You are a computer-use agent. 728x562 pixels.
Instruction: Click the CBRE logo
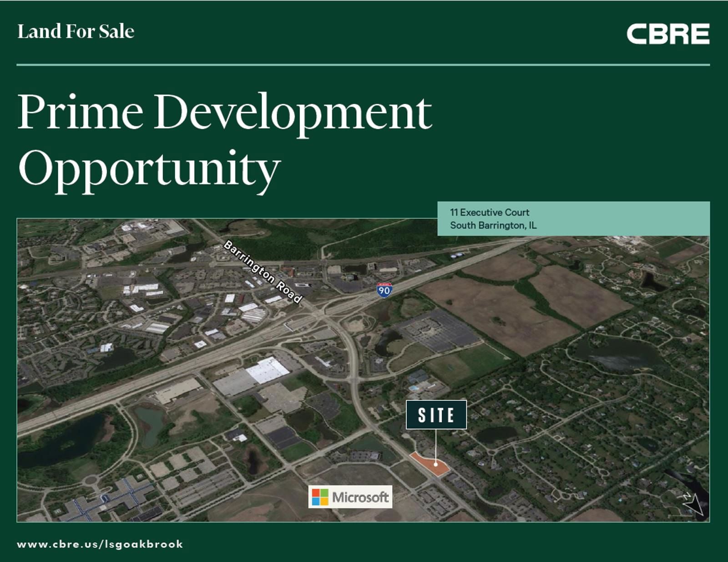pyautogui.click(x=667, y=34)
